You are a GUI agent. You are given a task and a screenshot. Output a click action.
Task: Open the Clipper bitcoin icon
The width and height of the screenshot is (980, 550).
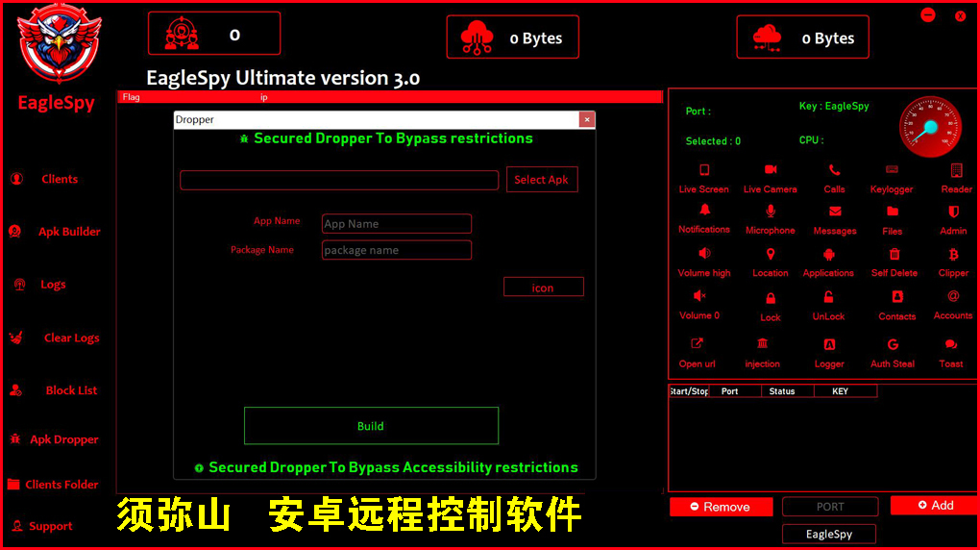click(954, 254)
